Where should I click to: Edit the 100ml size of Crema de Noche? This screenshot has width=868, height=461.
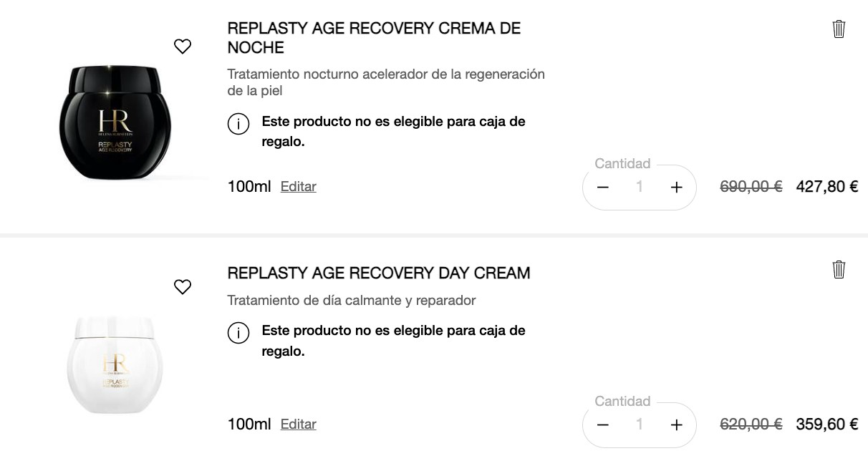(x=298, y=187)
